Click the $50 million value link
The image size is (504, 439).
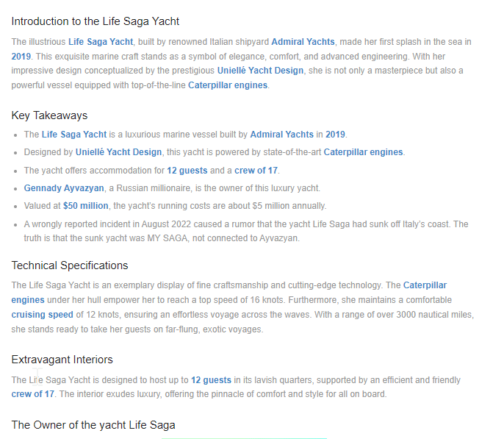pyautogui.click(x=85, y=206)
